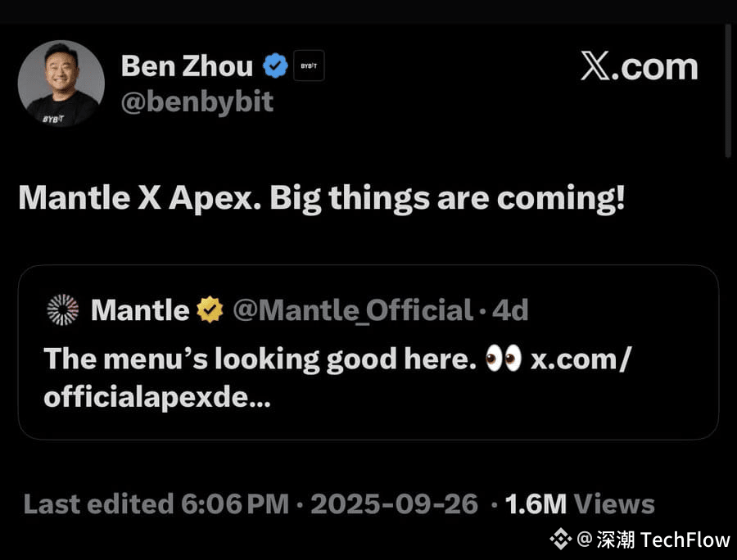Image resolution: width=737 pixels, height=560 pixels.
Task: Click the Binance logo beside TechFlow watermark
Action: (x=560, y=539)
